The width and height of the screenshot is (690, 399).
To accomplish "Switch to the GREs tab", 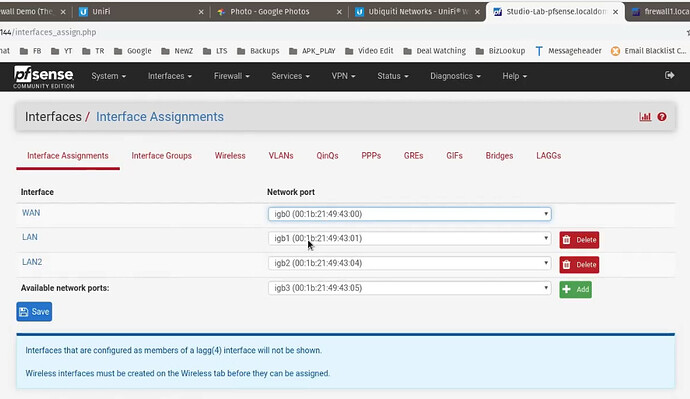I will pos(413,156).
